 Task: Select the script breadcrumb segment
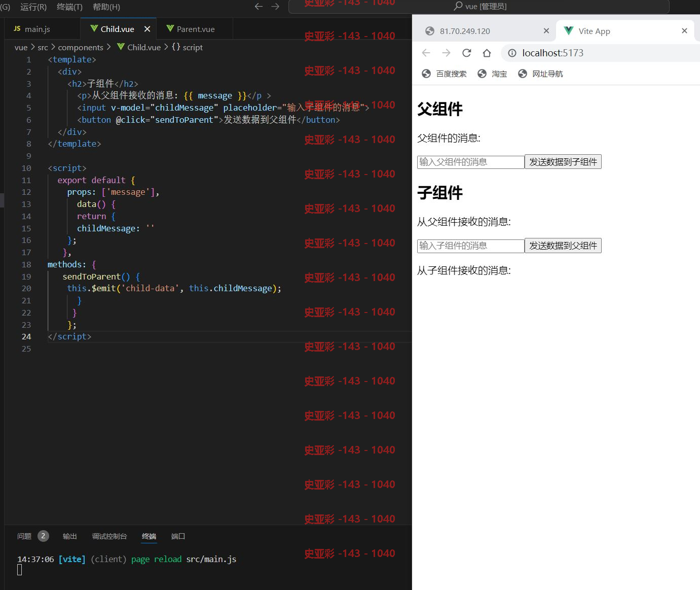coord(187,47)
